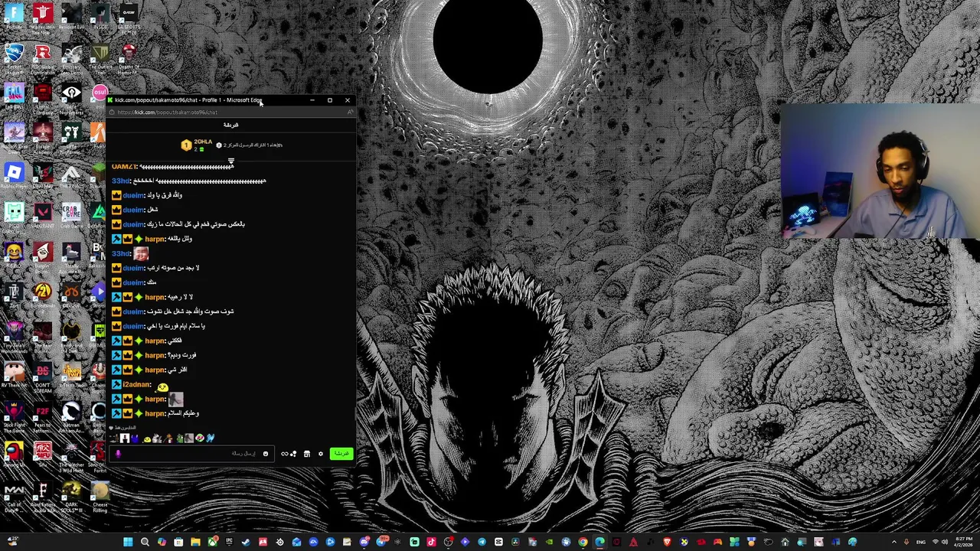Open the Kick shop storefront icon
This screenshot has width=980, height=551.
point(307,454)
